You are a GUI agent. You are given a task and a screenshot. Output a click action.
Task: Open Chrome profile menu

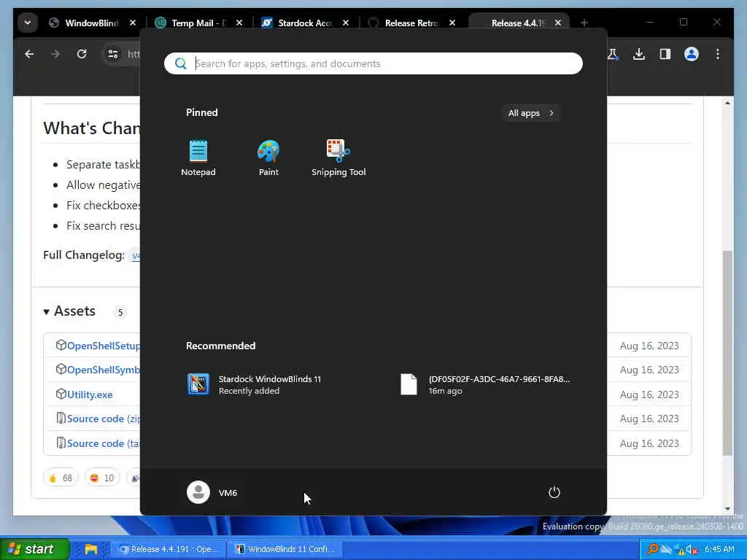[x=692, y=54]
